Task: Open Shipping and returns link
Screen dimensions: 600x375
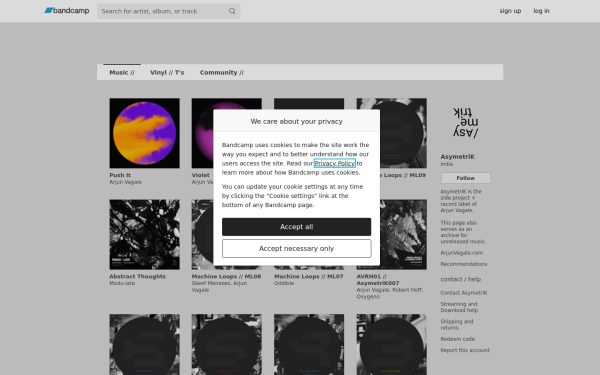Action: tap(457, 324)
